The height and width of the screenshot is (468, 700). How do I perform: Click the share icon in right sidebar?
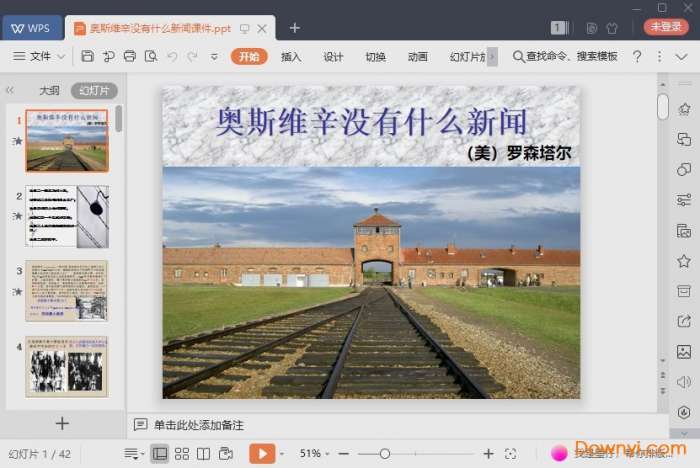point(684,321)
